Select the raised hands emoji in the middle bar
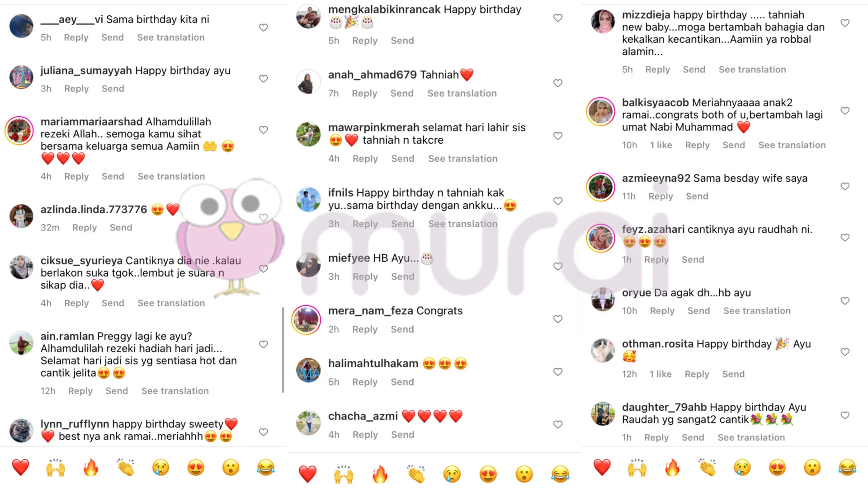 pyautogui.click(x=344, y=474)
